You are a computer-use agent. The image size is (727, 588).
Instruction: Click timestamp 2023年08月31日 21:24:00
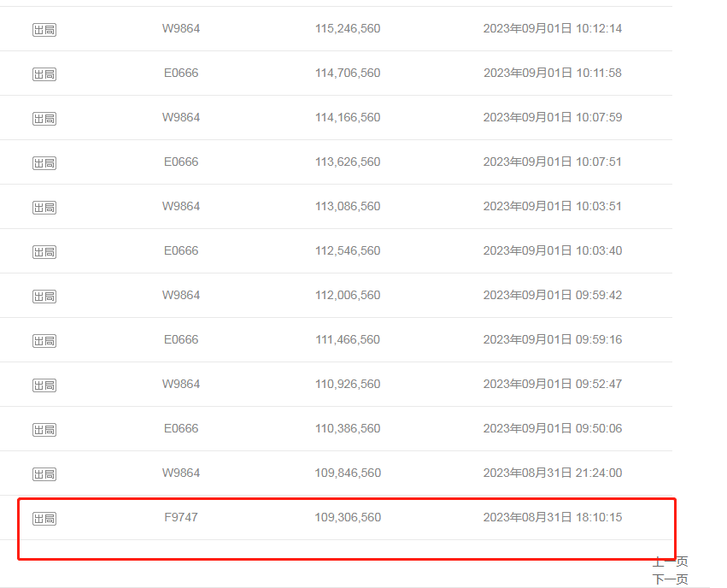click(x=553, y=473)
